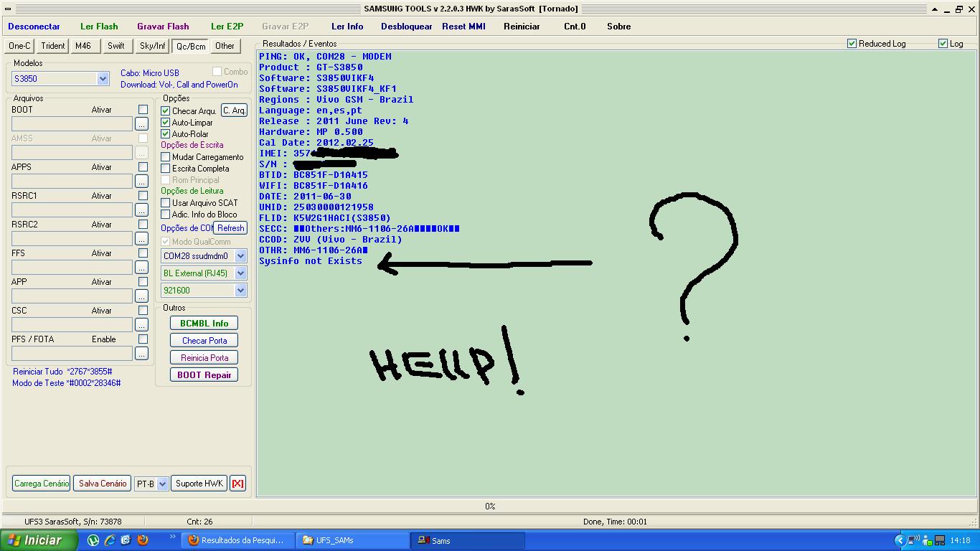Image resolution: width=980 pixels, height=551 pixels.
Task: Open PT-B language dropdown
Action: (162, 484)
